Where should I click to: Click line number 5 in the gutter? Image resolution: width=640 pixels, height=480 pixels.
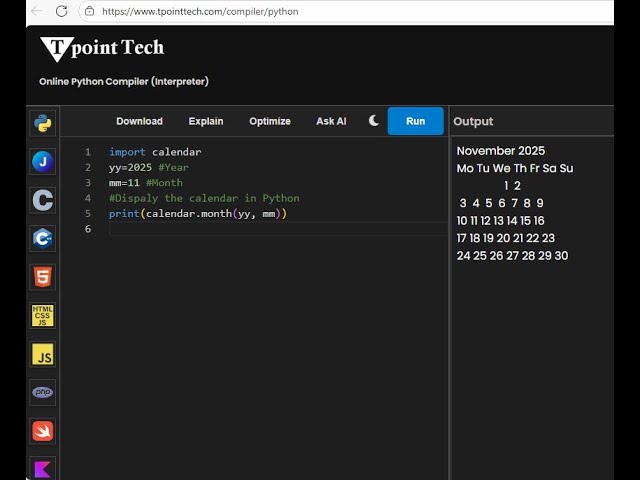pyautogui.click(x=88, y=213)
